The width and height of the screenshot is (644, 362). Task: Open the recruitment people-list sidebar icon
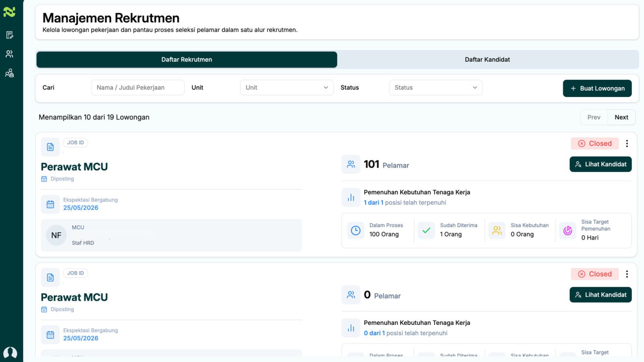[x=10, y=73]
